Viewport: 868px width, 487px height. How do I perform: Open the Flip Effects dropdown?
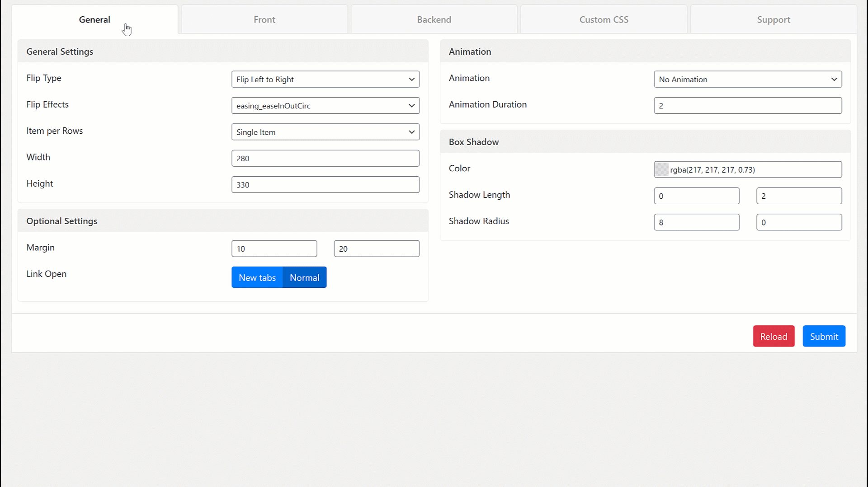click(x=325, y=105)
